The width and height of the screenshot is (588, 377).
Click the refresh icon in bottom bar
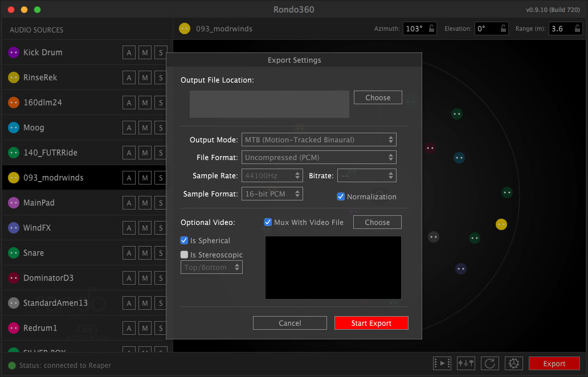[490, 363]
